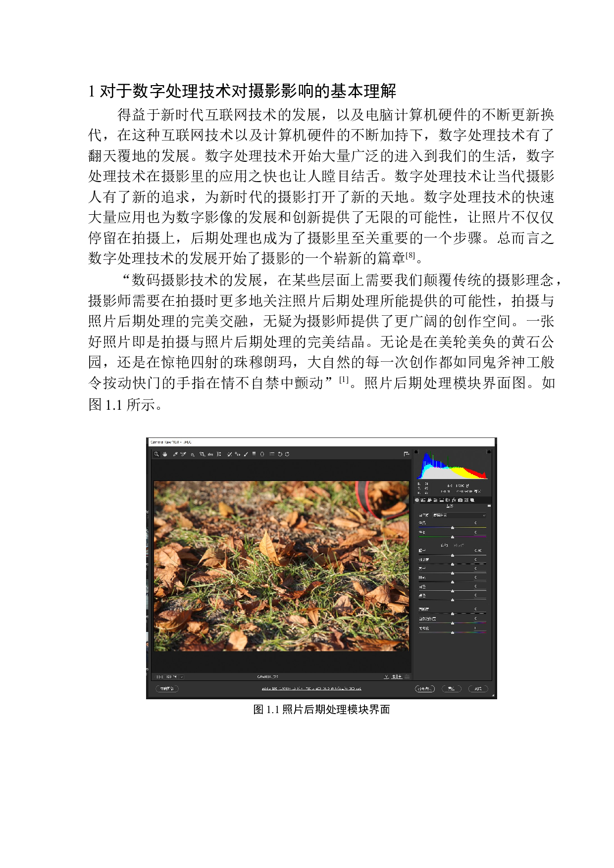Toggle before/after preview view (Y icon)
This screenshot has height=868, width=614.
(x=386, y=676)
